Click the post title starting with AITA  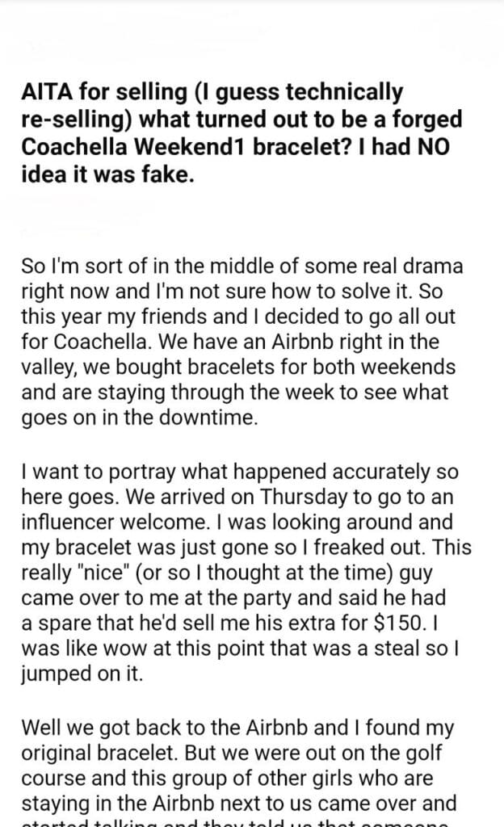click(242, 133)
